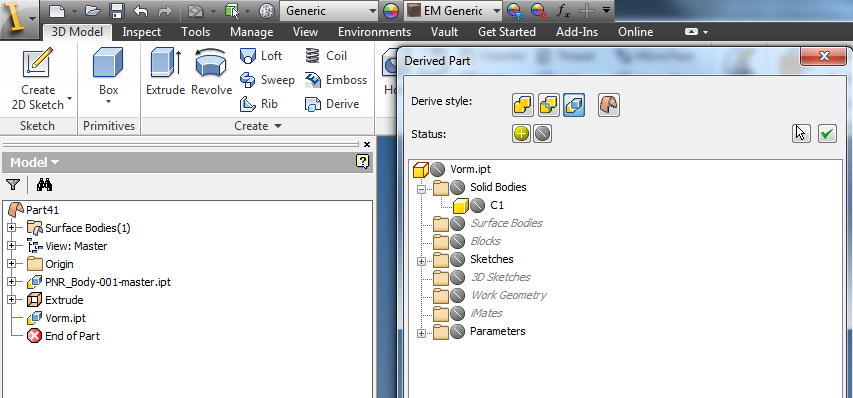Screen dimensions: 853x398
Task: Open the appearance color wheel
Action: (391, 10)
